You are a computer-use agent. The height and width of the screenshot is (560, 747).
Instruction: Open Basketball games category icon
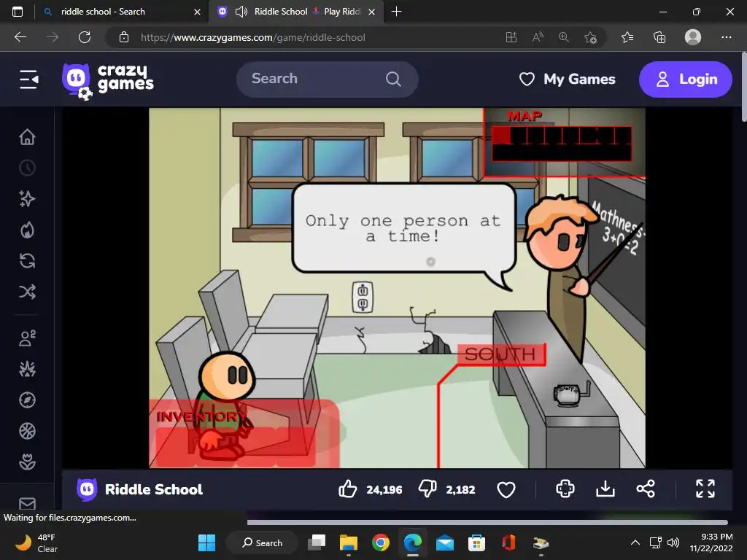pyautogui.click(x=27, y=431)
